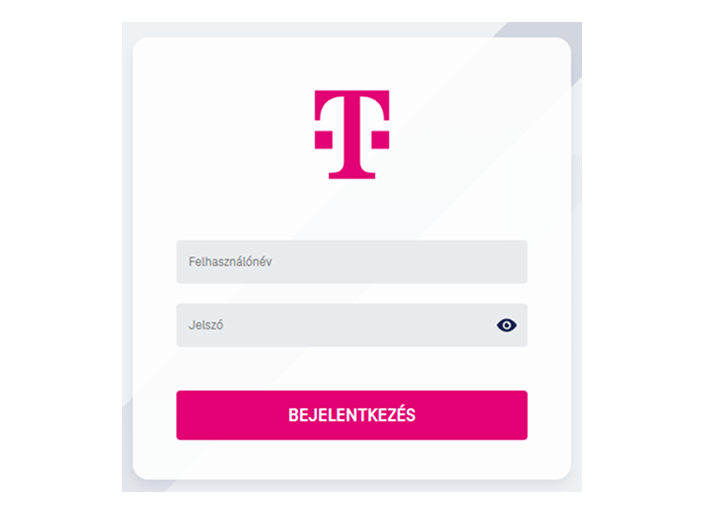Image resolution: width=704 pixels, height=514 pixels.
Task: Click the magenta Telekom T logo
Action: point(352,135)
